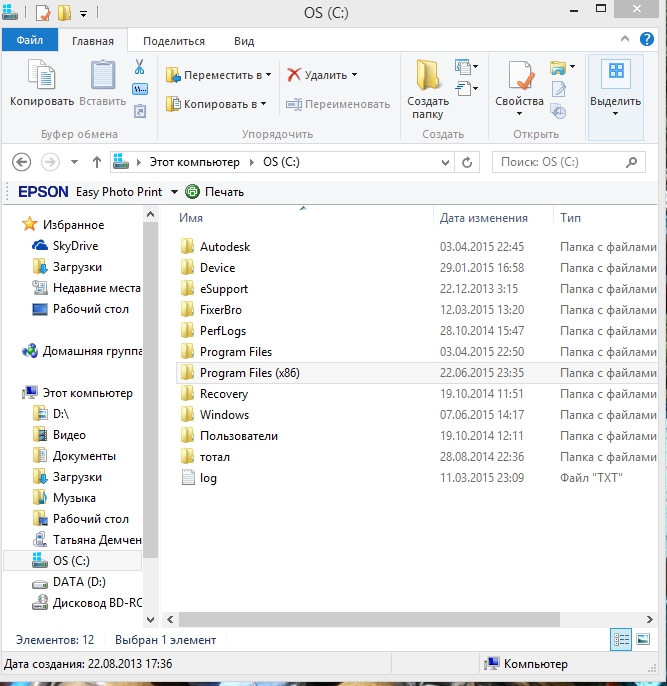Click the Copy (Копировать) ribbon icon

[41, 84]
